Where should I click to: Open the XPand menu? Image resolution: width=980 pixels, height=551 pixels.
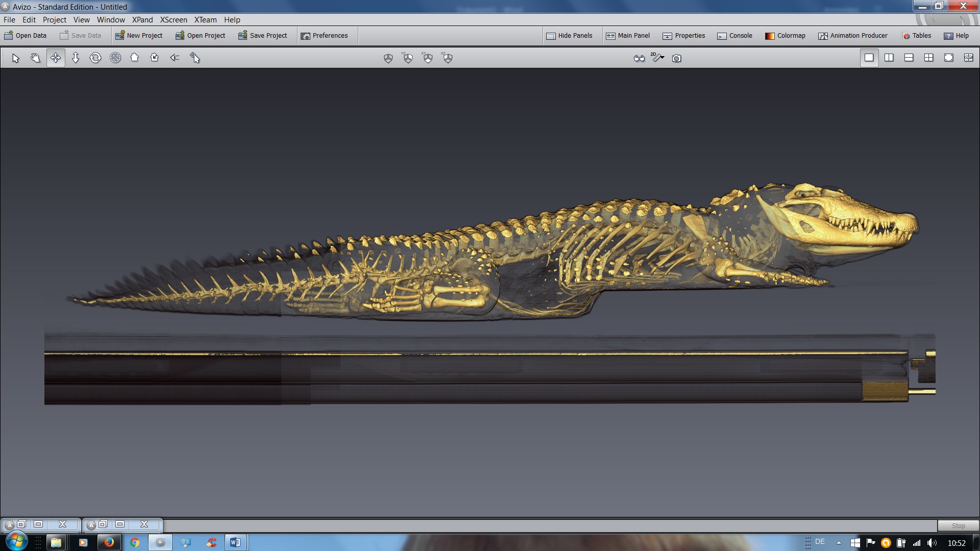tap(143, 19)
